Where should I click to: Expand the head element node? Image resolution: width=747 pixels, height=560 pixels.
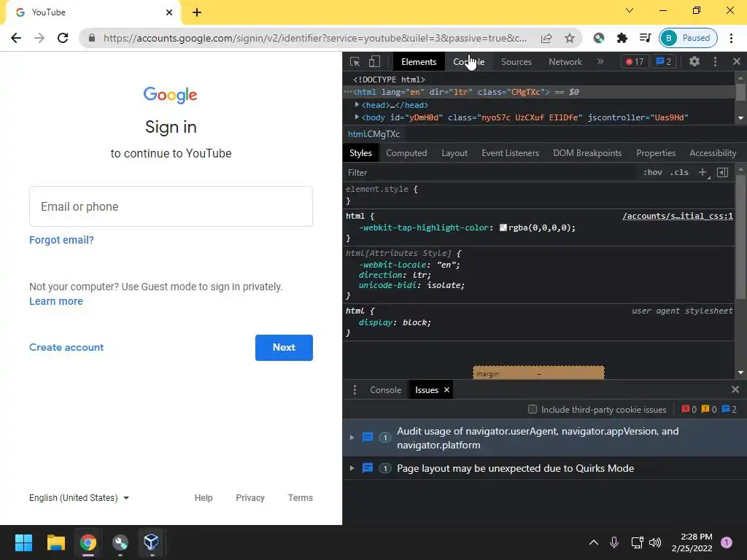pyautogui.click(x=357, y=105)
